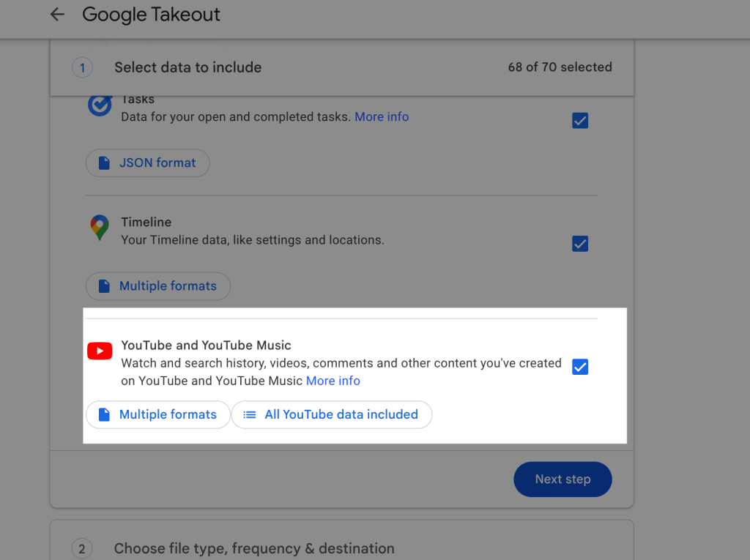Viewport: 750px width, 560px height.
Task: Click the Next step button
Action: point(562,479)
